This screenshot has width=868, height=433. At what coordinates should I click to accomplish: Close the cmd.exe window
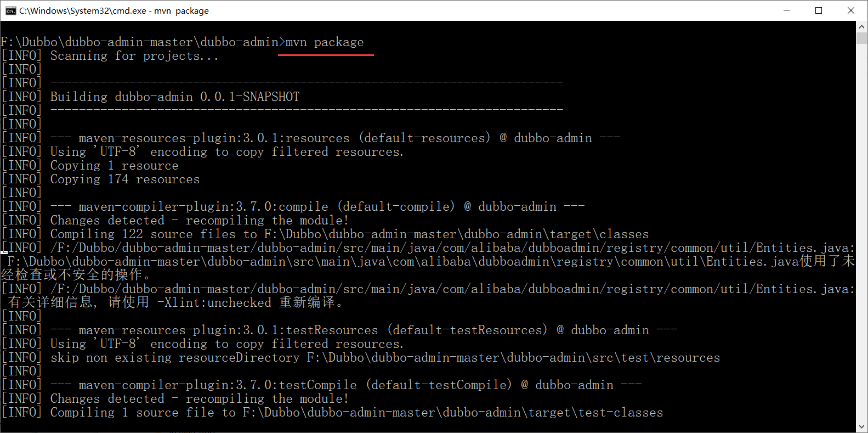click(x=851, y=10)
